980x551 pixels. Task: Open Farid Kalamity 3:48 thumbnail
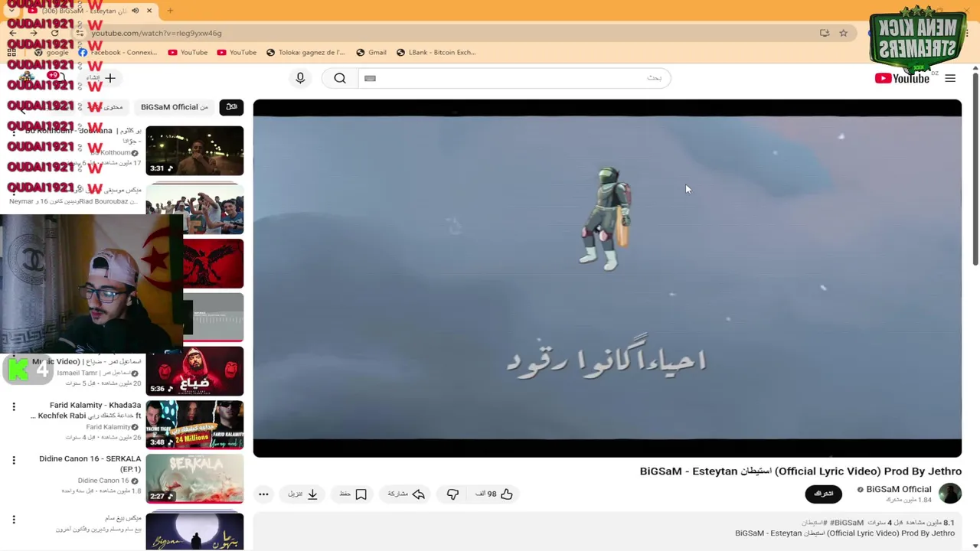click(x=194, y=425)
